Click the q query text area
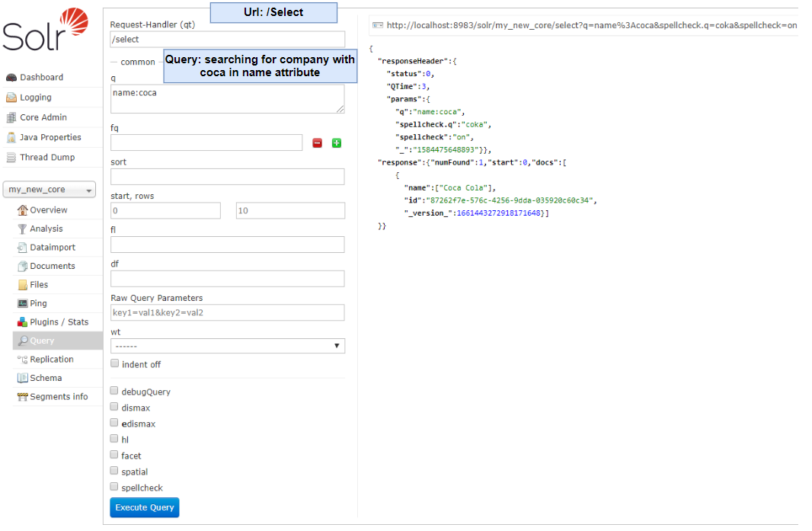This screenshot has width=812, height=531. (x=227, y=99)
